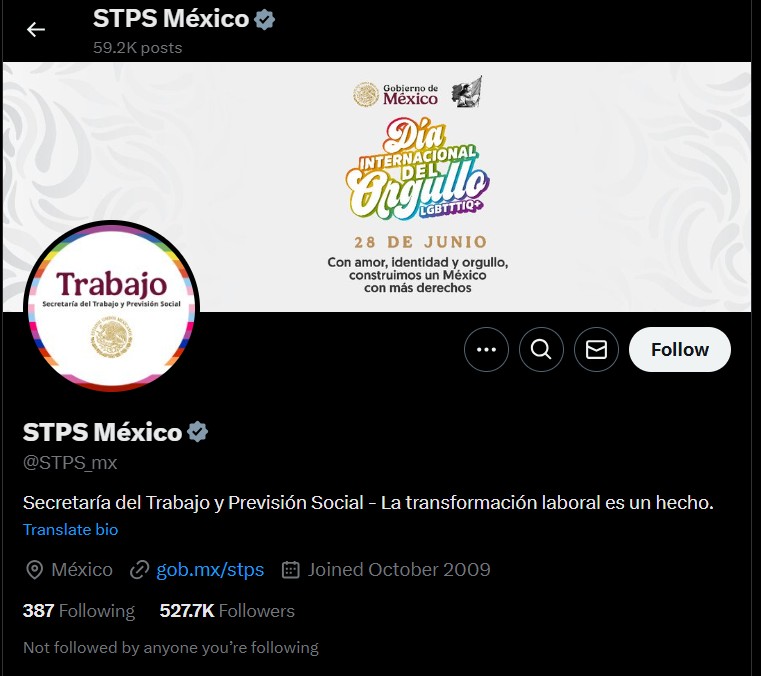
Task: Click 'Not followed by anyone you're following'
Action: pos(171,648)
